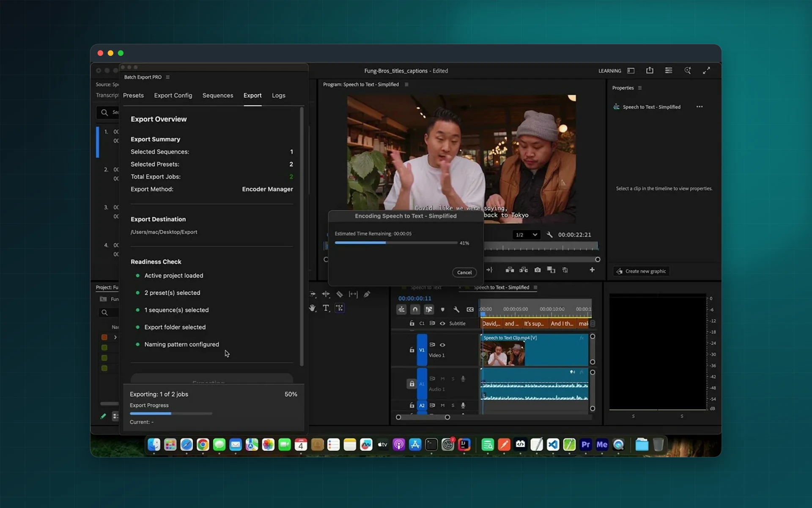The width and height of the screenshot is (812, 508).
Task: Select the Ripple Edit tool
Action: click(326, 294)
